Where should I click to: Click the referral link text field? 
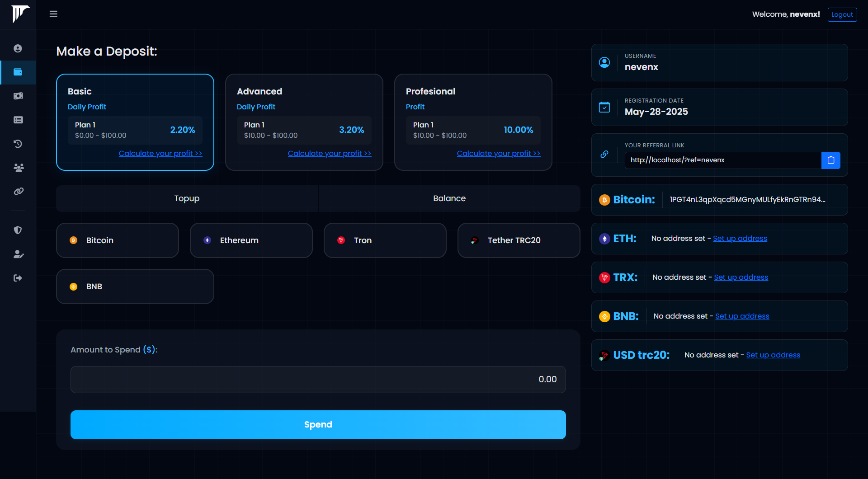[x=723, y=160]
